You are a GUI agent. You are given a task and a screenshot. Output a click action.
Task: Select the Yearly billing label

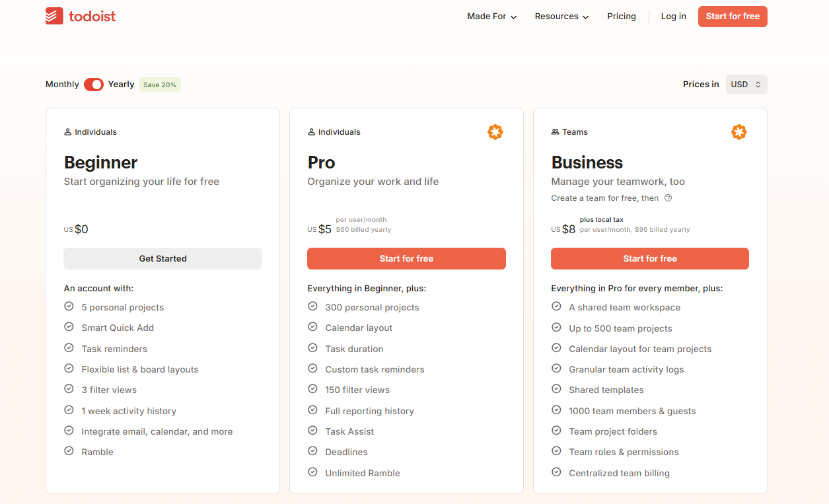tap(122, 85)
